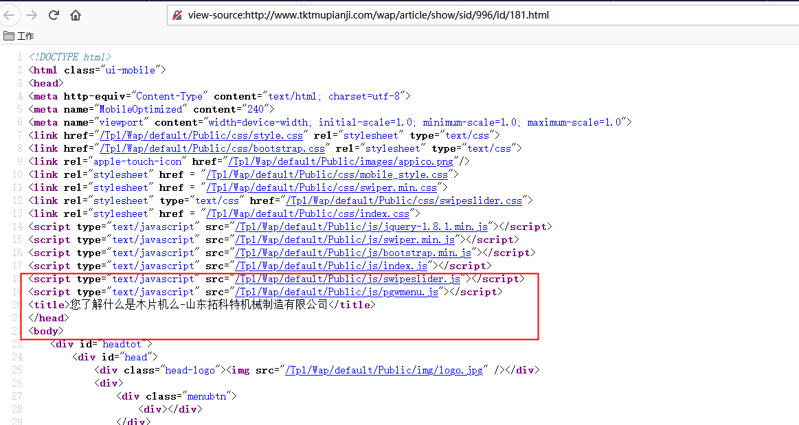Open the bootstrap.css stylesheet link
Screen dimensions: 799x425
212,149
